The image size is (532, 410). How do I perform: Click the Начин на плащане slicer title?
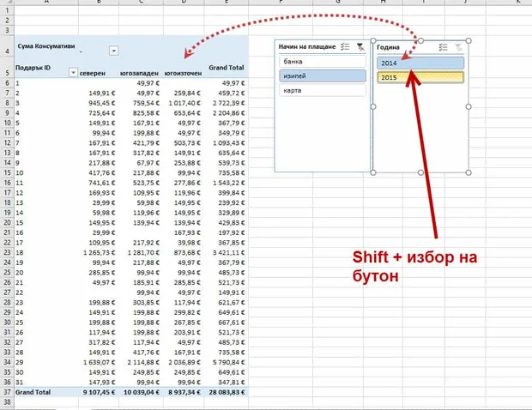[307, 47]
